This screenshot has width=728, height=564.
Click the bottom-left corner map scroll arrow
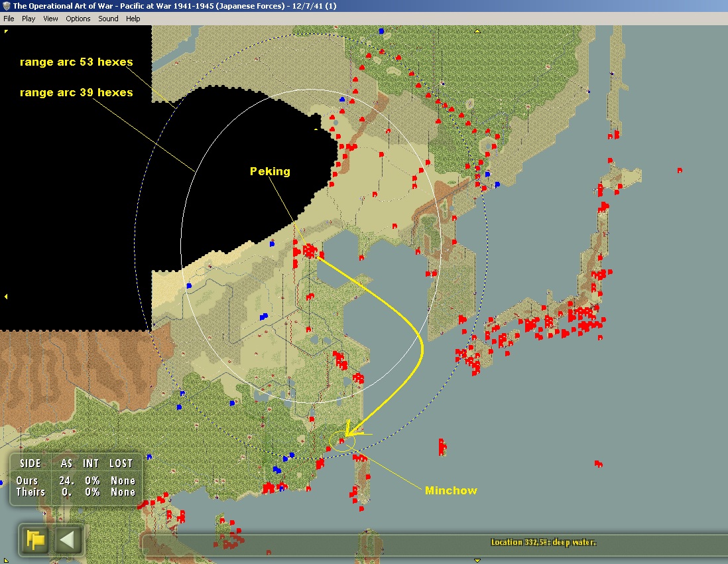pyautogui.click(x=5, y=560)
